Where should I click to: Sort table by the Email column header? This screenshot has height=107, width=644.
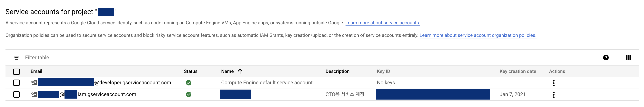pos(36,72)
